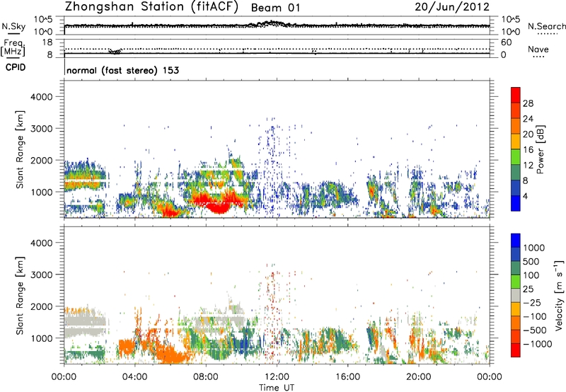Click the "3000" tick on the power panel axis
This screenshot has height=392, width=566.
(41, 129)
